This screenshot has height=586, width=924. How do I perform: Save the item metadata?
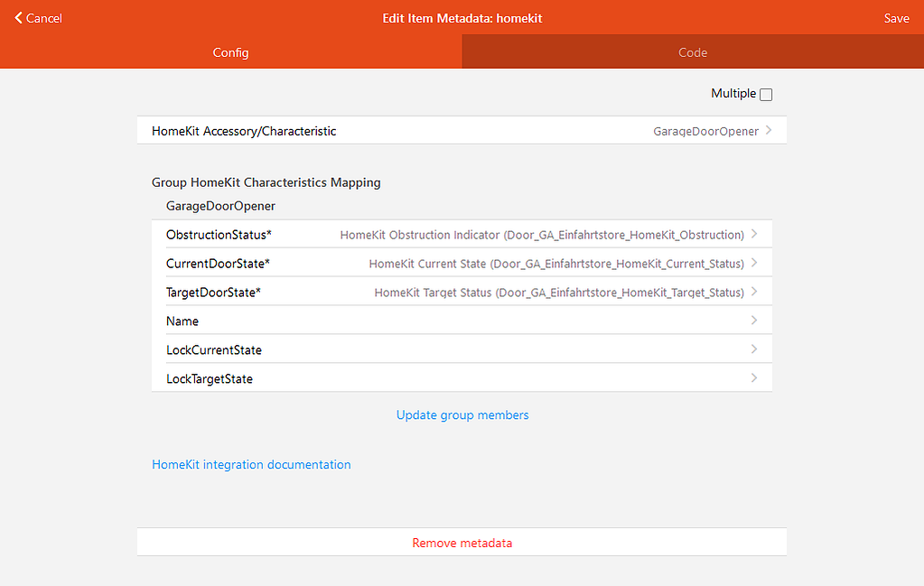896,18
